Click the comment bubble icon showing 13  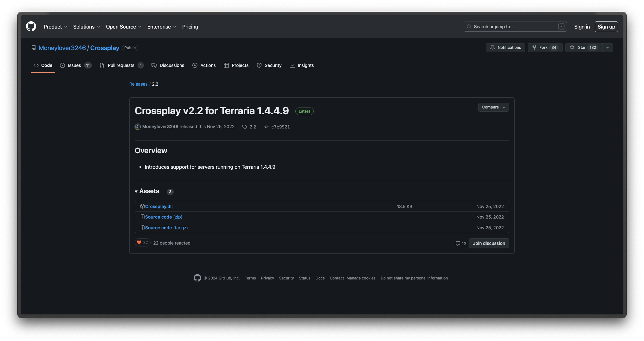click(x=458, y=244)
